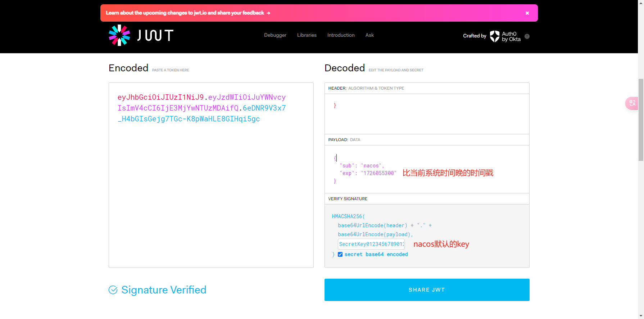Click the pink translate floating icon
The image size is (644, 319).
tap(632, 103)
